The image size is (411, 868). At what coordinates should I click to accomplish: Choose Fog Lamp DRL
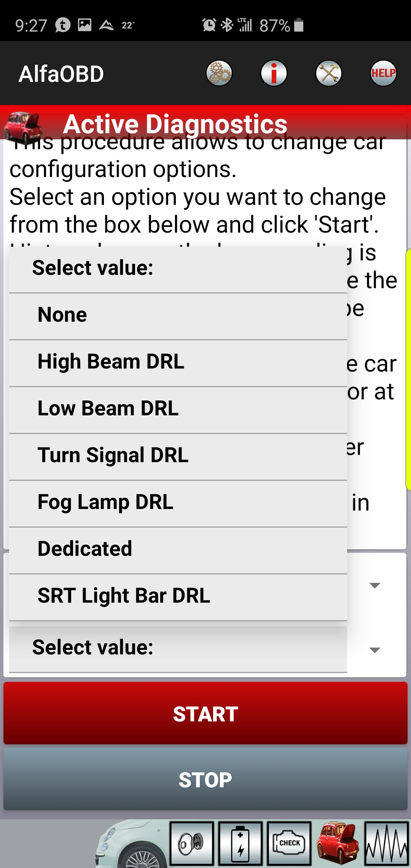pos(178,503)
